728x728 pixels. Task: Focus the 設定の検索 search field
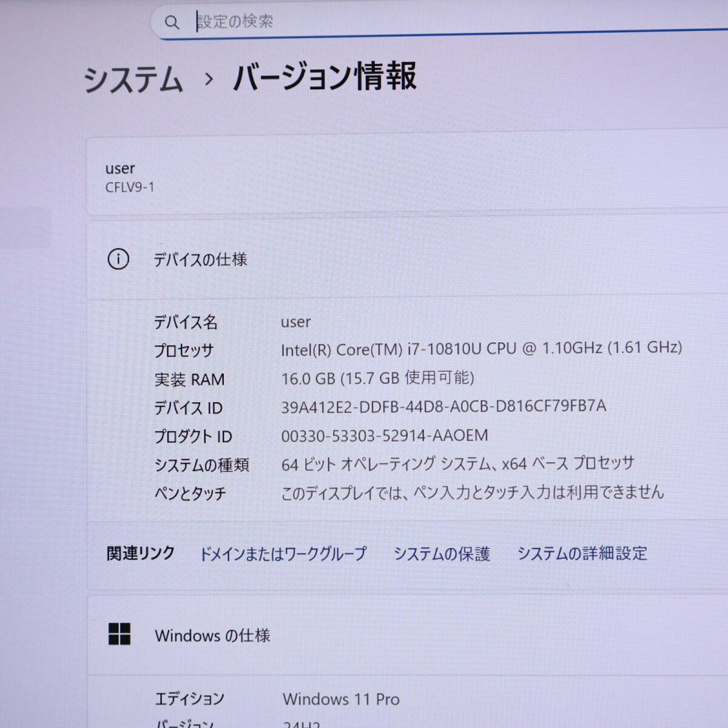pyautogui.click(x=439, y=22)
